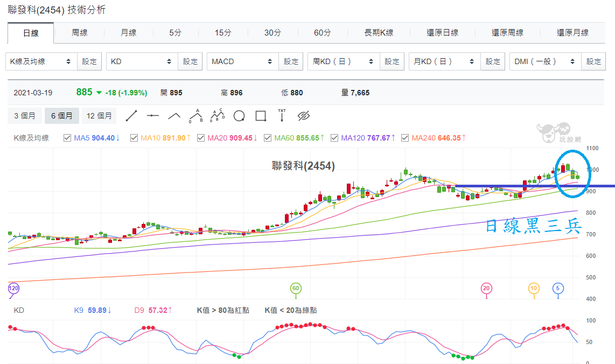Select the 12 個月 range button

99,116
